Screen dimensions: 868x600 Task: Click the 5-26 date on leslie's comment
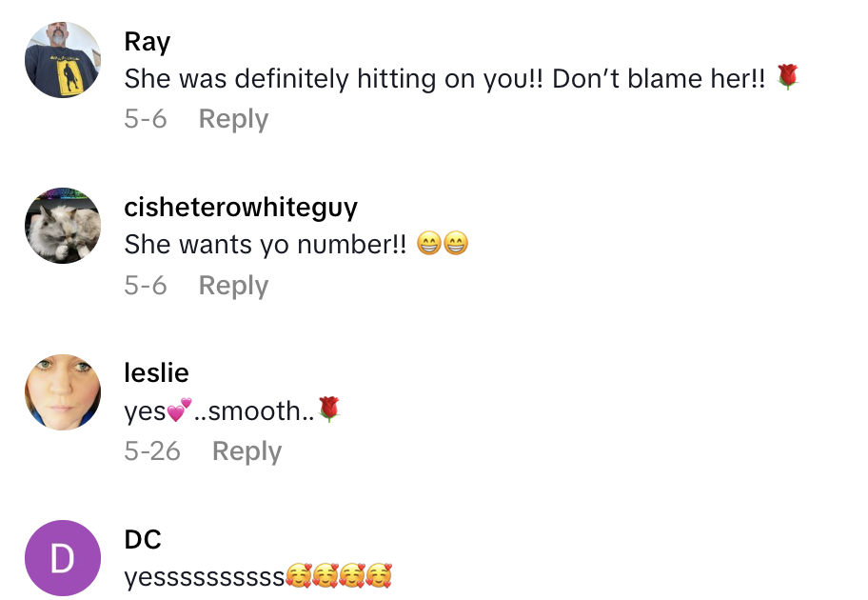coord(152,451)
